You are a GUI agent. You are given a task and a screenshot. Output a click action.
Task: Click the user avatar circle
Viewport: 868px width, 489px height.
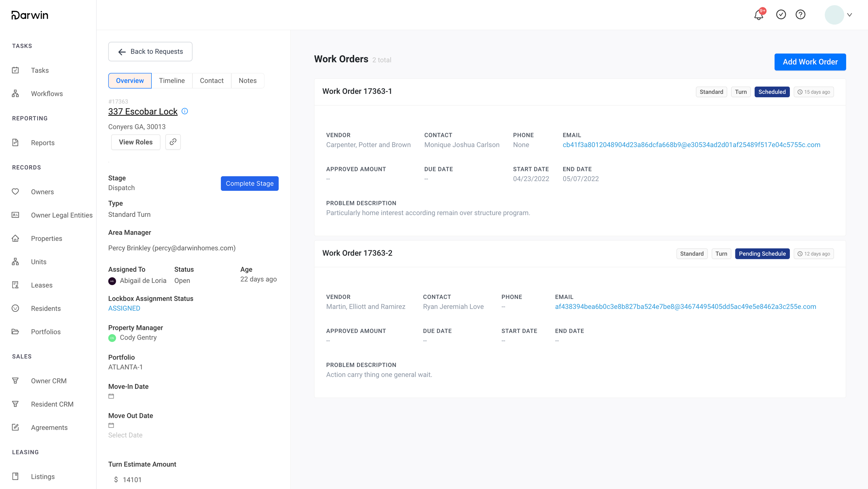(x=834, y=15)
